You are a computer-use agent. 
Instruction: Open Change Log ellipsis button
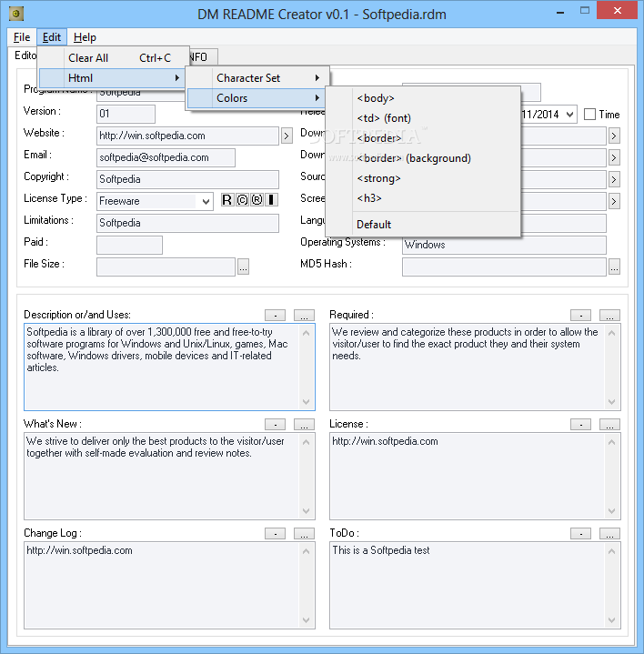[x=304, y=533]
